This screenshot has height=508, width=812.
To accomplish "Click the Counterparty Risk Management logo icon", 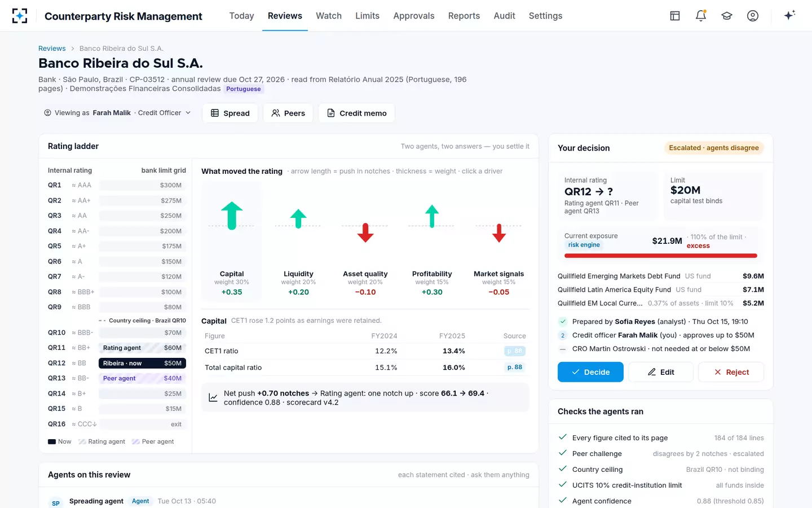I will point(20,16).
